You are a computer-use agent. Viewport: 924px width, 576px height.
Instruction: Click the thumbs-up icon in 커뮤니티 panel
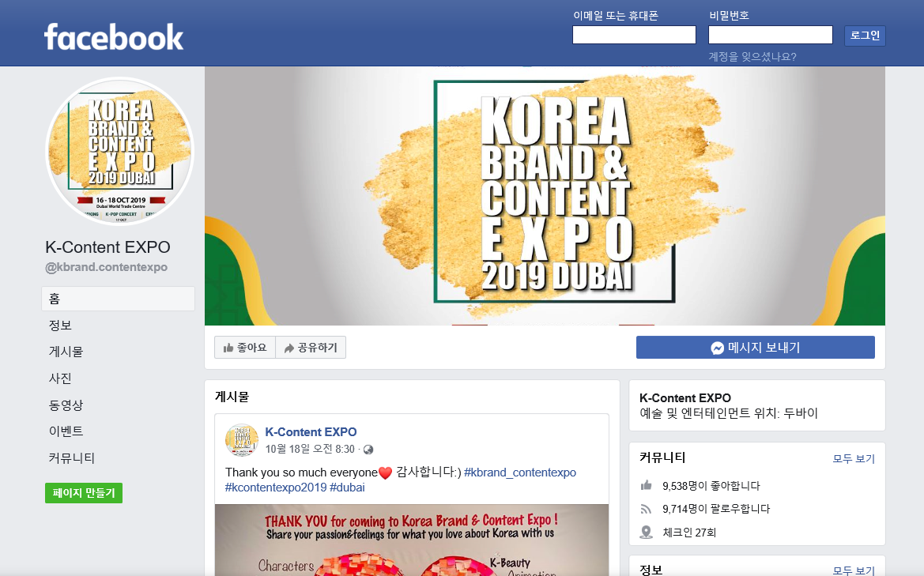tap(647, 485)
